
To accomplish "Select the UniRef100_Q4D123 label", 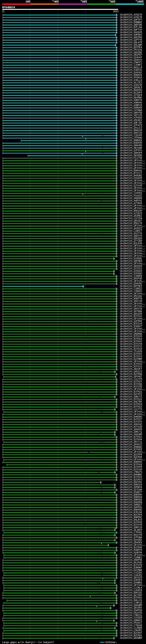I will point(131,371).
